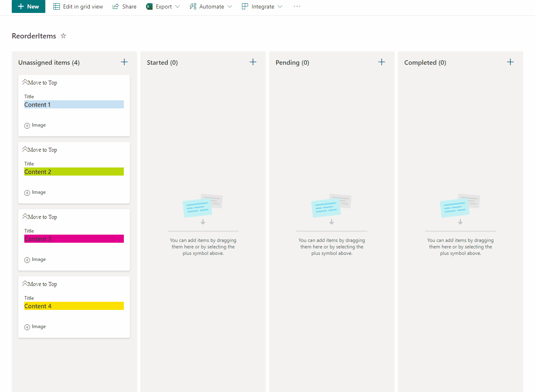Screen dimensions: 535x392
Task: Click the Completed (0) column header
Action: click(x=425, y=62)
